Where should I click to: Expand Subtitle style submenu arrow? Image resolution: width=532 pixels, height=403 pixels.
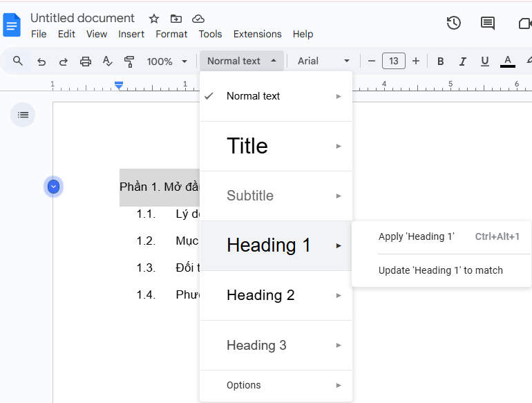(x=339, y=196)
